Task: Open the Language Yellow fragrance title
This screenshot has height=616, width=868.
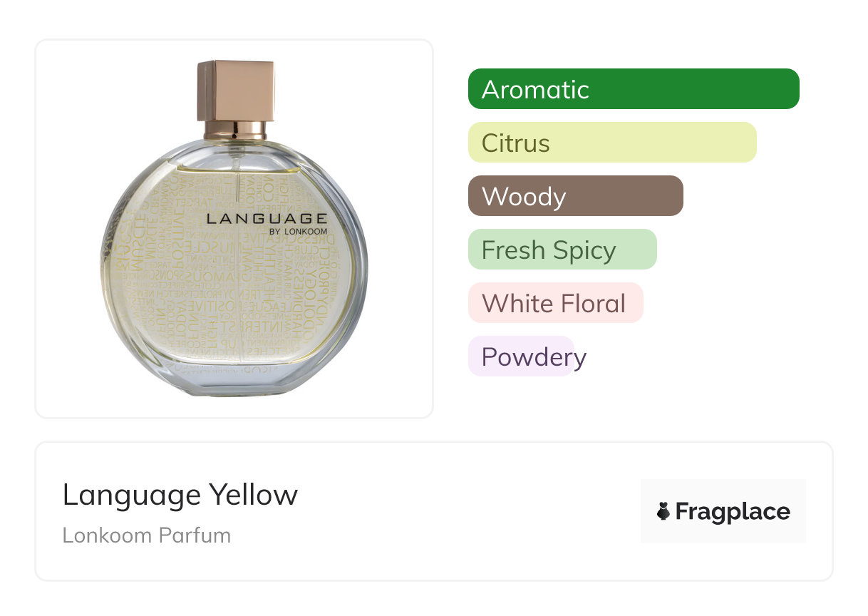Action: [x=180, y=494]
